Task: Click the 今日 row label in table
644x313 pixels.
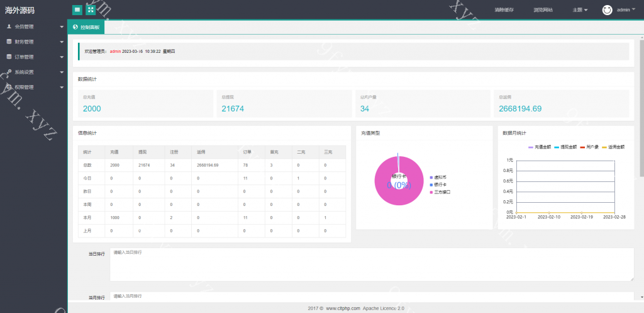Action: pyautogui.click(x=87, y=178)
